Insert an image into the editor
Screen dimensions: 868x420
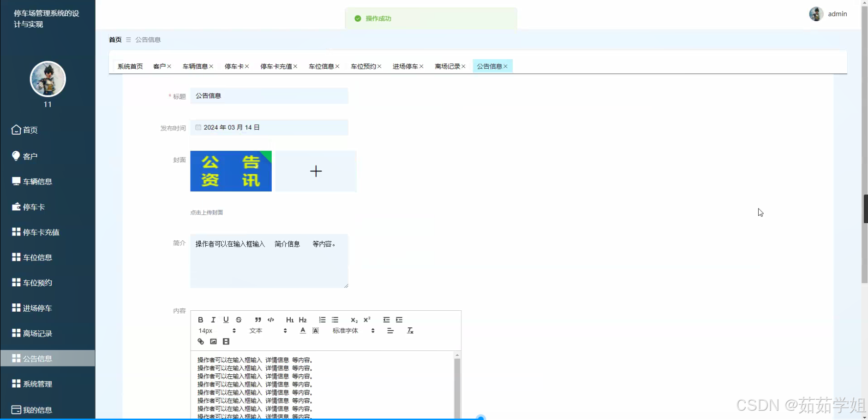[213, 342]
